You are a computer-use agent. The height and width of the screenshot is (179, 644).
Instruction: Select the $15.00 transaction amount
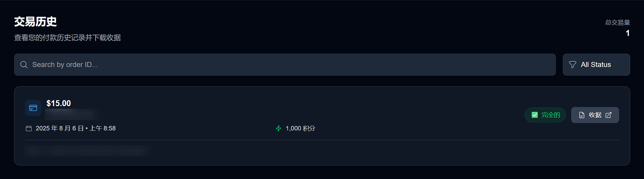click(x=59, y=103)
